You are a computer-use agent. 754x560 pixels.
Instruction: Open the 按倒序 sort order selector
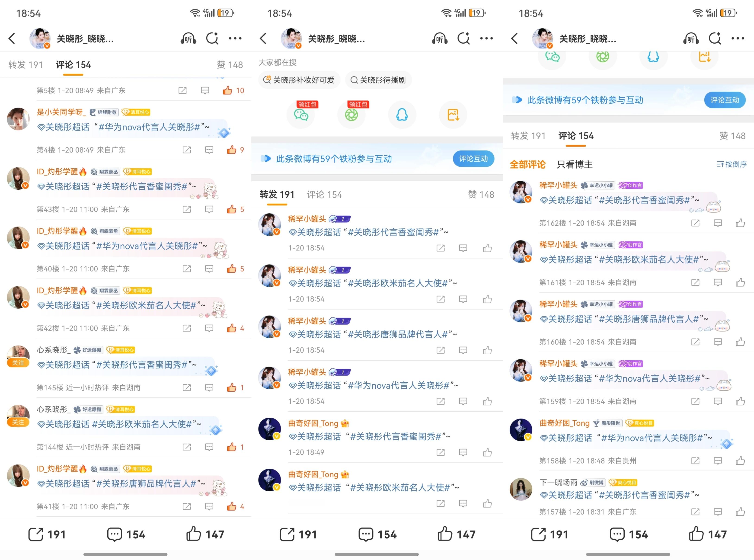point(732,164)
